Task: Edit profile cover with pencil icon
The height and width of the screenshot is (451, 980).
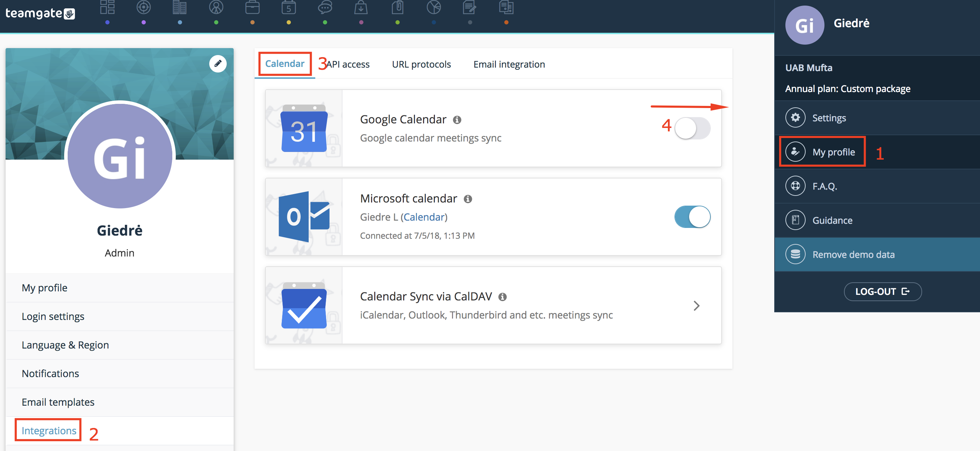Action: [x=218, y=63]
